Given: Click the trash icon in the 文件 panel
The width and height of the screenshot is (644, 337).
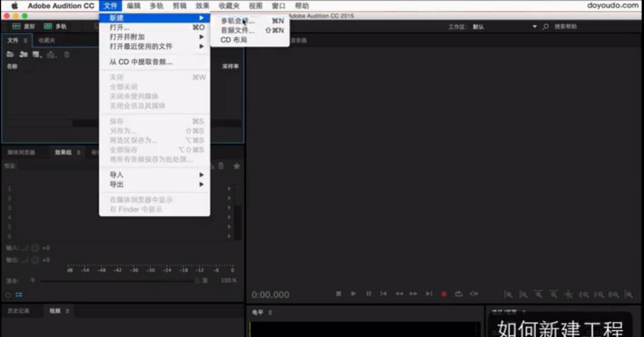Looking at the screenshot, I should 67,54.
